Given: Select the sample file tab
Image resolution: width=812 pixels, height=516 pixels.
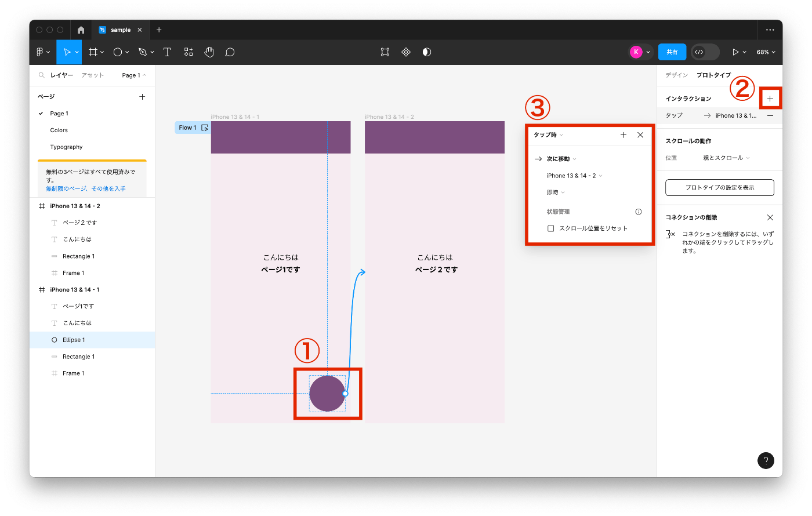Looking at the screenshot, I should [x=121, y=30].
